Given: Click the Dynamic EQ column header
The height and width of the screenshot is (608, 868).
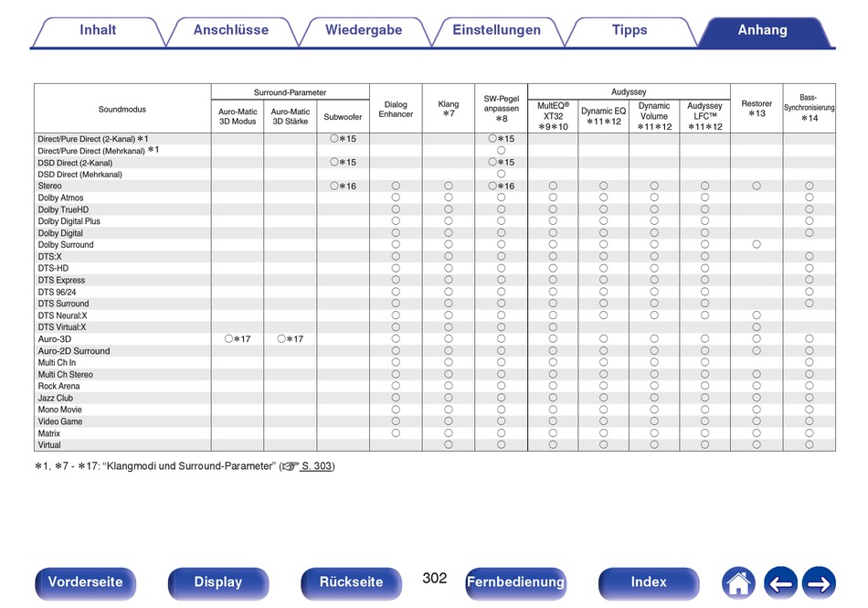Looking at the screenshot, I should (603, 116).
